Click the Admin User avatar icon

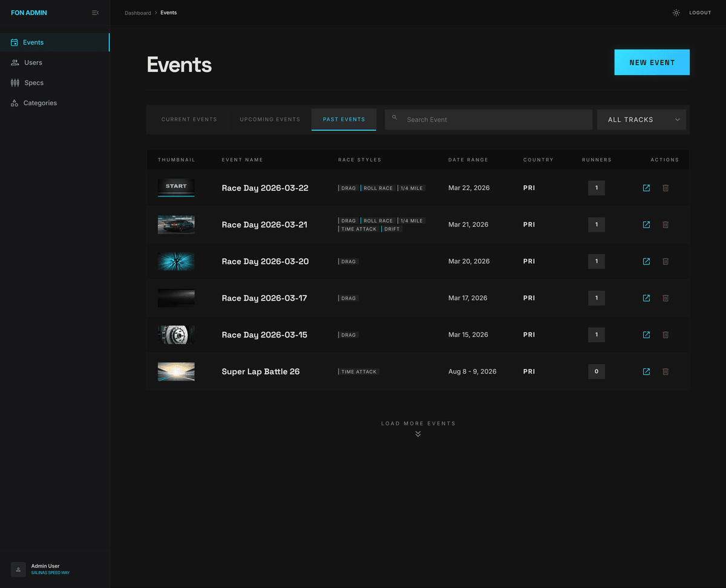(x=18, y=569)
